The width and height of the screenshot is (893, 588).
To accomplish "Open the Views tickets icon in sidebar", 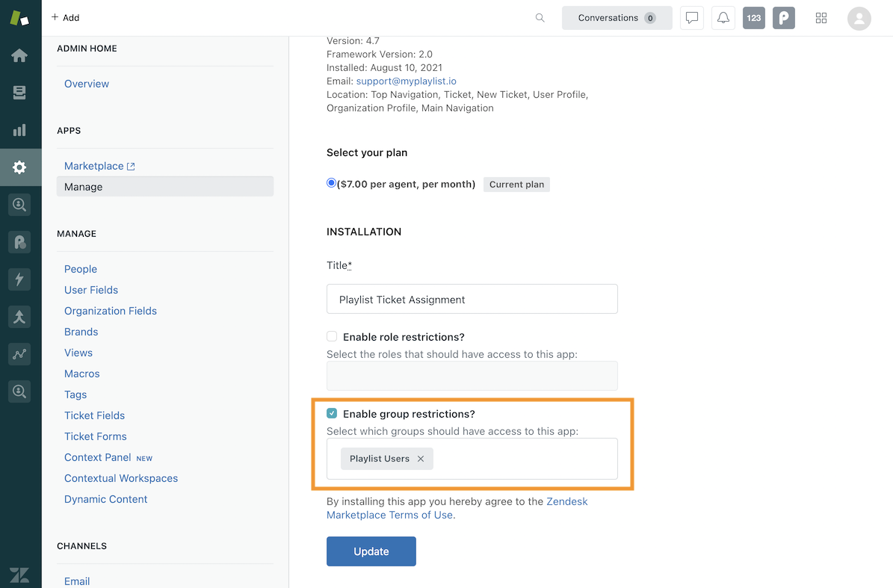I will click(19, 93).
